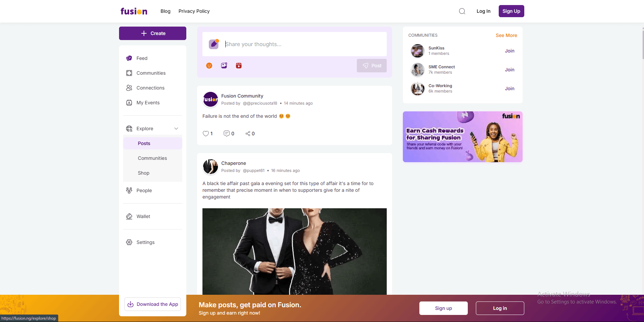Click the Download the App button
Viewport: 644px width, 322px height.
point(153,304)
